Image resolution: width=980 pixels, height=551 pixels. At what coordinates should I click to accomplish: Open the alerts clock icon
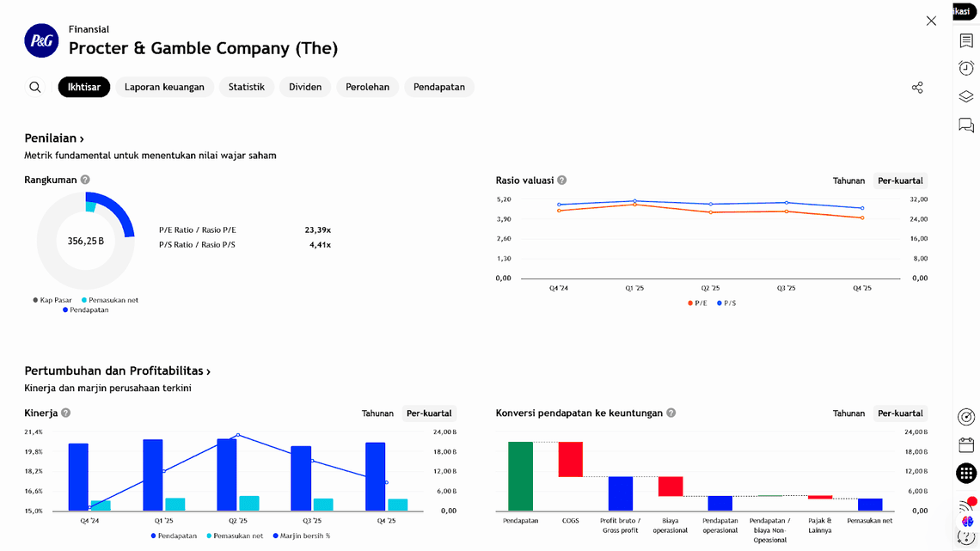966,68
